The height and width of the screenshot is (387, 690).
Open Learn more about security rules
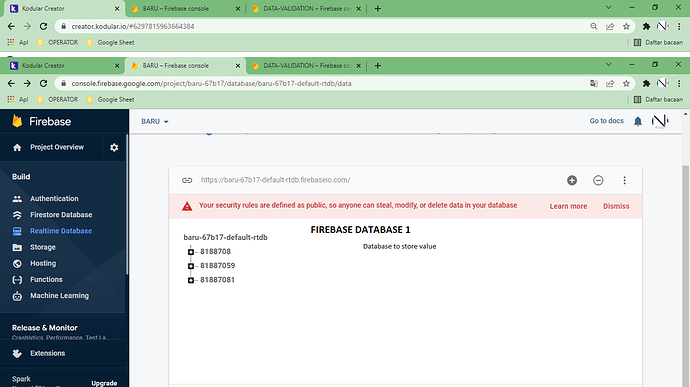click(568, 206)
